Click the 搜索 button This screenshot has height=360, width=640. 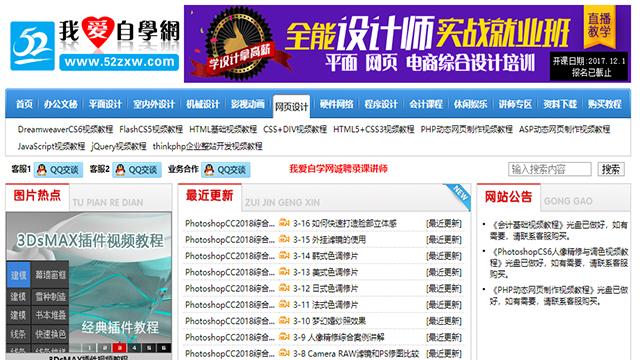pos(611,169)
